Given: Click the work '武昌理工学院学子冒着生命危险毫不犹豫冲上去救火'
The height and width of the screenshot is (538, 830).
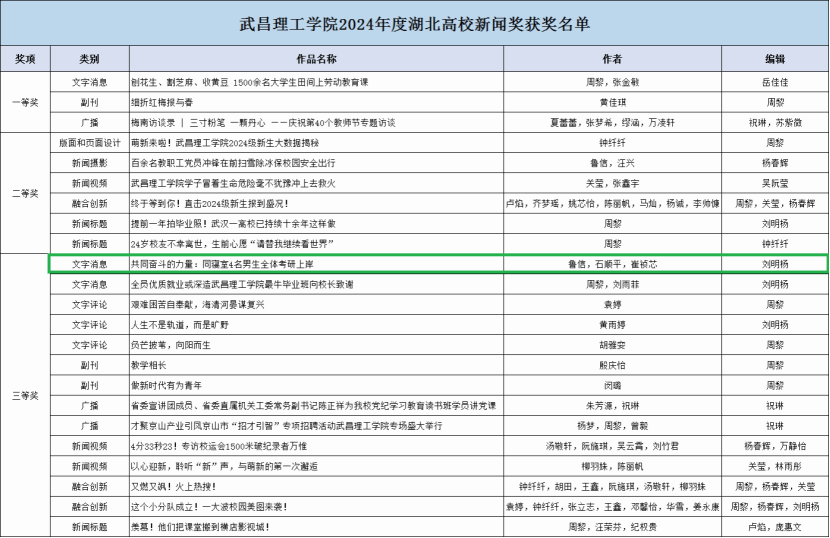Looking at the screenshot, I should (x=233, y=183).
